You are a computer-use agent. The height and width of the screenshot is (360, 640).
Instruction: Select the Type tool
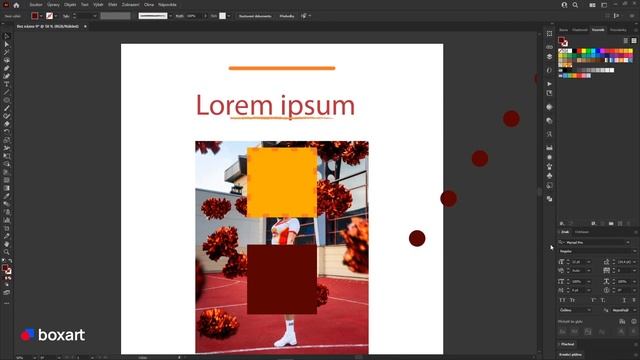click(7, 84)
